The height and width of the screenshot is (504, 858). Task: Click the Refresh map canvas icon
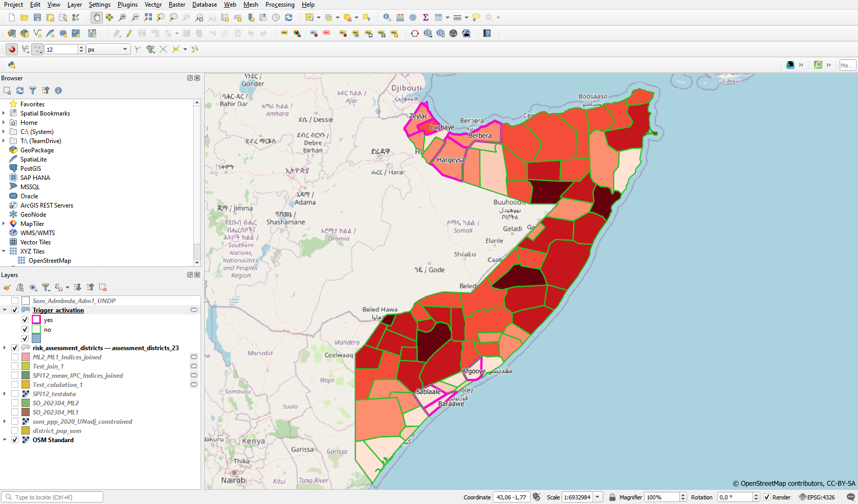[x=289, y=17]
